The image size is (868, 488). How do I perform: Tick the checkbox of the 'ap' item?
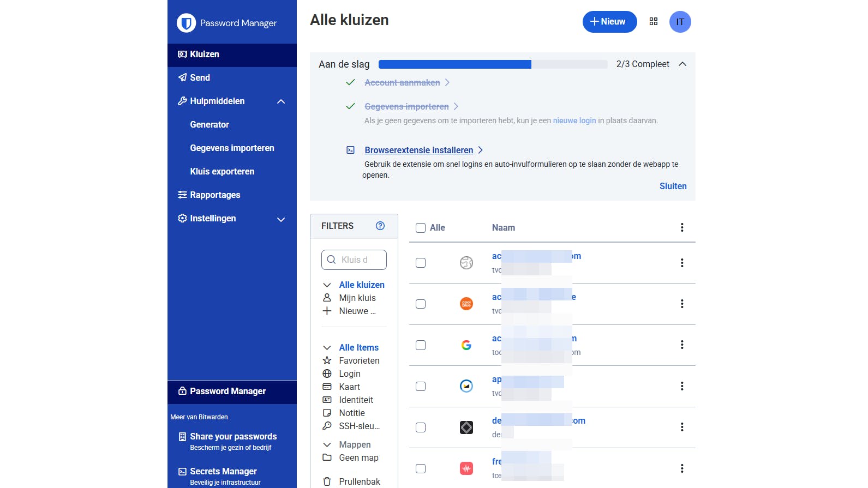click(421, 386)
